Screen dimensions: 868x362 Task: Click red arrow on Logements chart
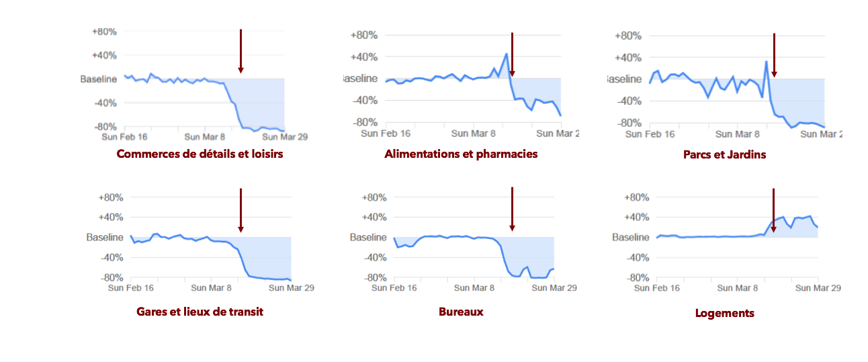click(773, 210)
